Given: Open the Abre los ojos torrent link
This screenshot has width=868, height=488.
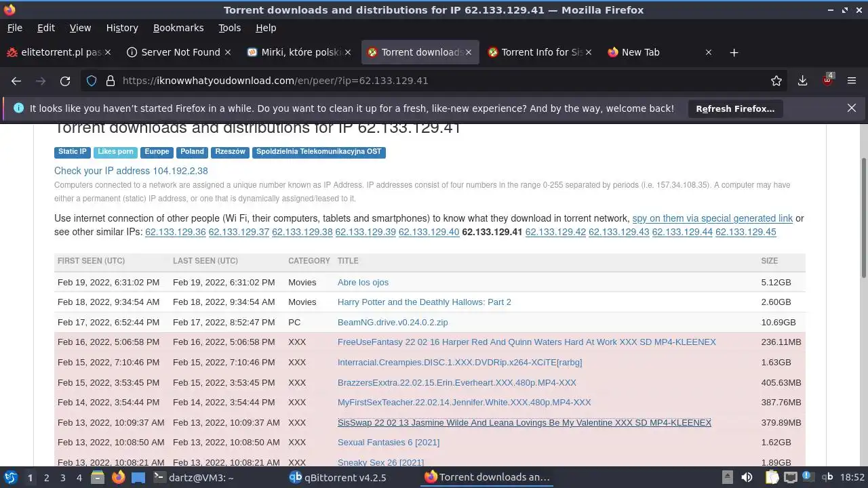Looking at the screenshot, I should (x=363, y=282).
